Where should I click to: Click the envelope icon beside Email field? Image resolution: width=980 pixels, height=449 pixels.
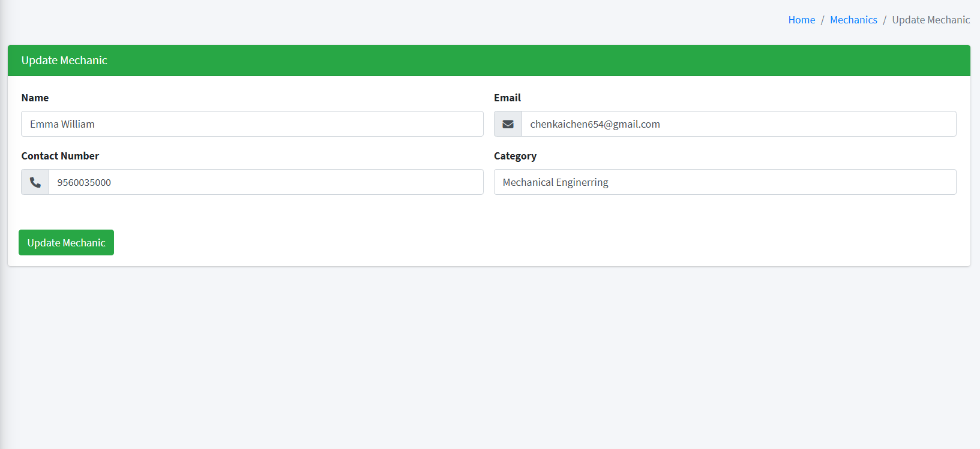[x=508, y=124]
